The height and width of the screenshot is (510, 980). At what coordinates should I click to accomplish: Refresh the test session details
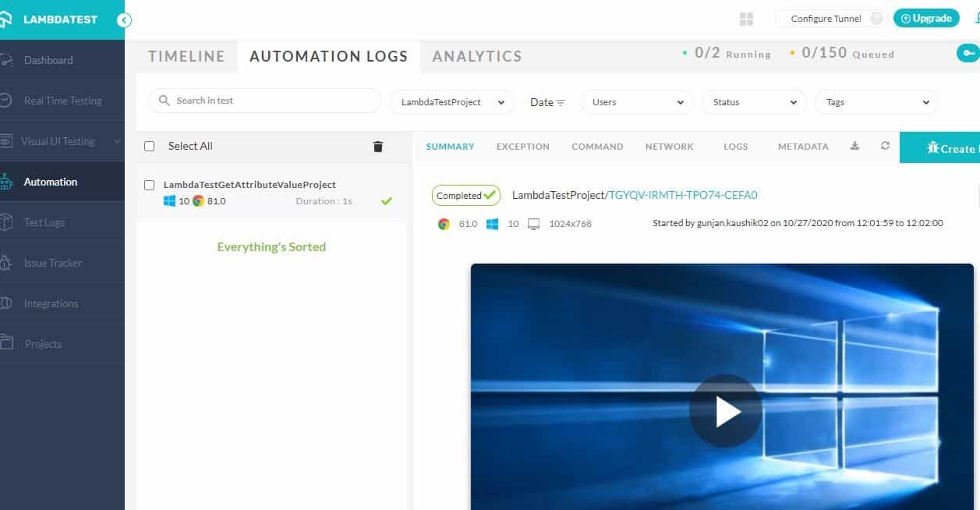(886, 146)
